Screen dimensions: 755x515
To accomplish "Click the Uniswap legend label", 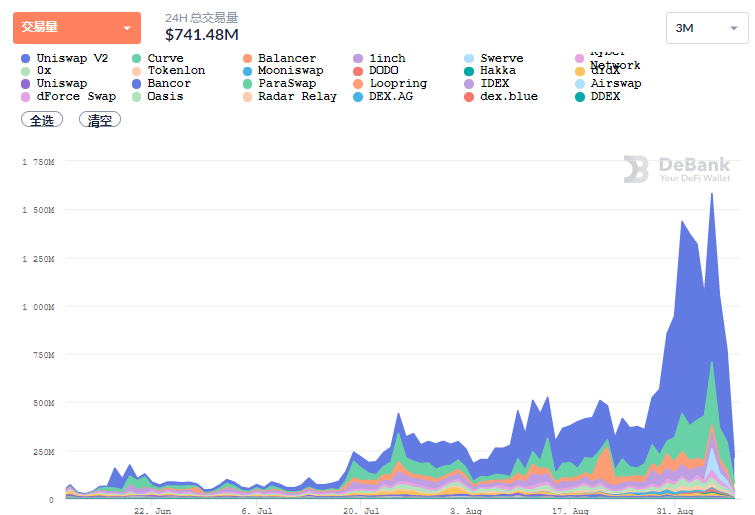I will 62,83.
